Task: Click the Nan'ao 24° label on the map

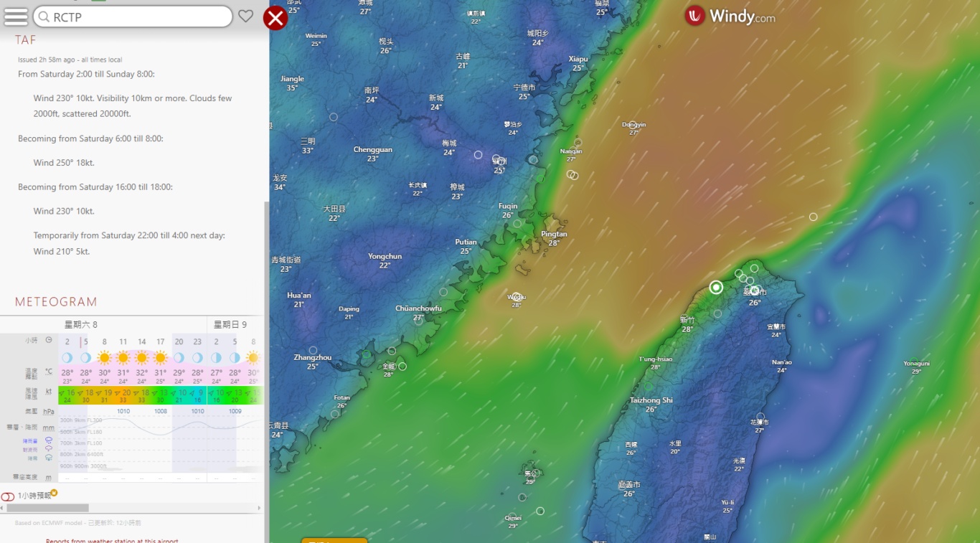Action: click(x=782, y=366)
